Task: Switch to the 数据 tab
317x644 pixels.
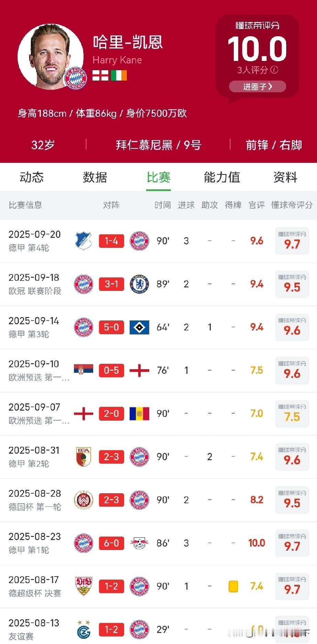Action: point(95,177)
